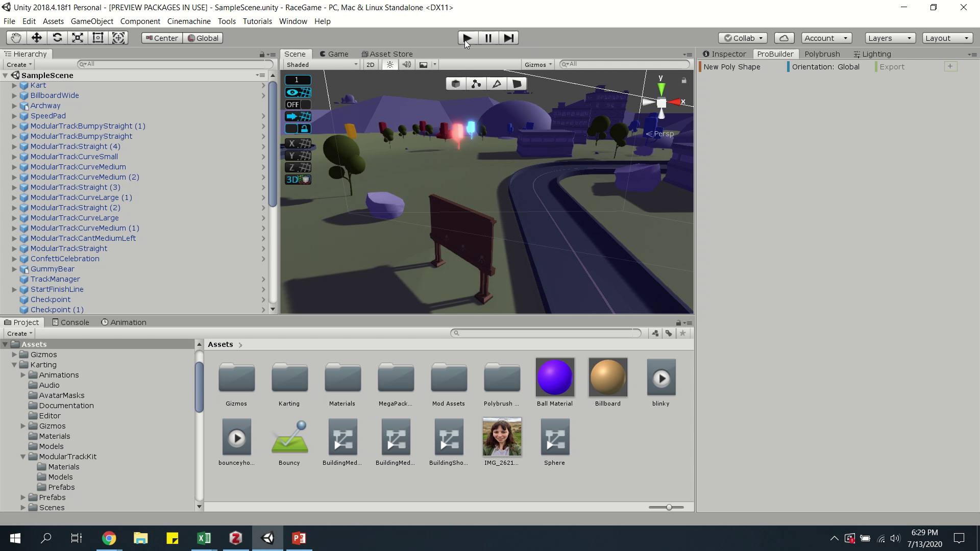
Task: Toggle ProGrids Z axis grid
Action: (298, 167)
